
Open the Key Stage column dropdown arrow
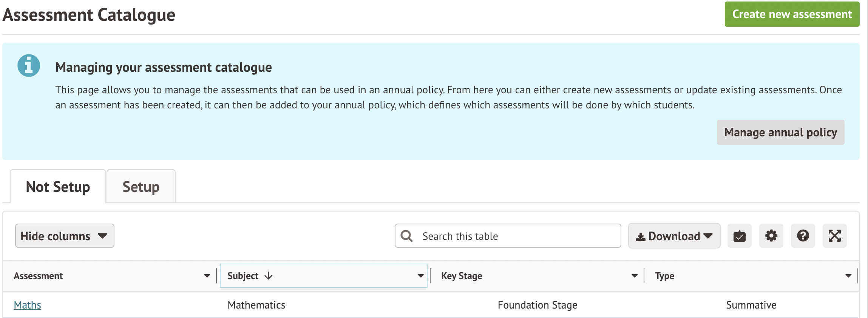click(635, 276)
